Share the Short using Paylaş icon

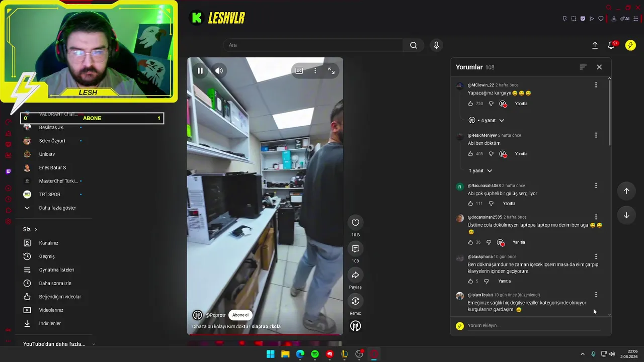355,275
